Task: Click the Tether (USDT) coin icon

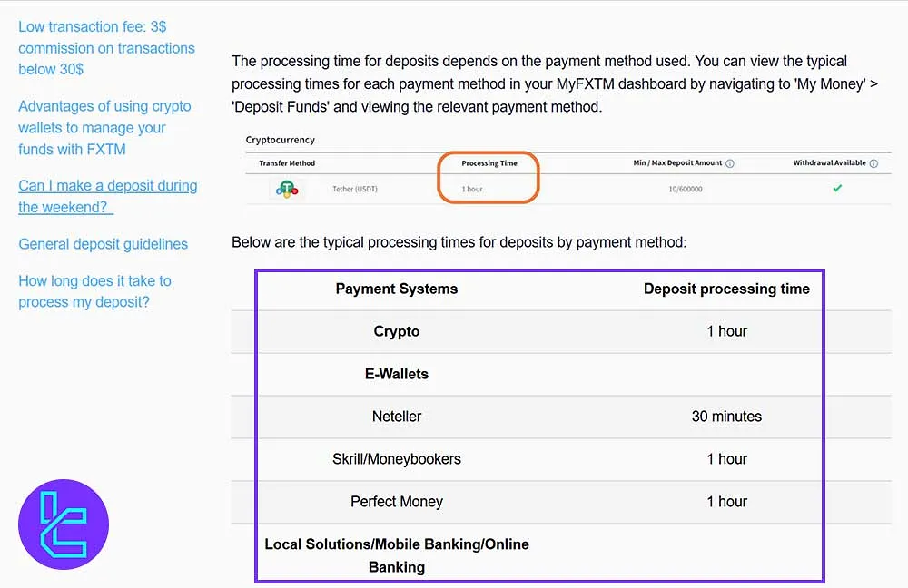Action: (x=287, y=189)
